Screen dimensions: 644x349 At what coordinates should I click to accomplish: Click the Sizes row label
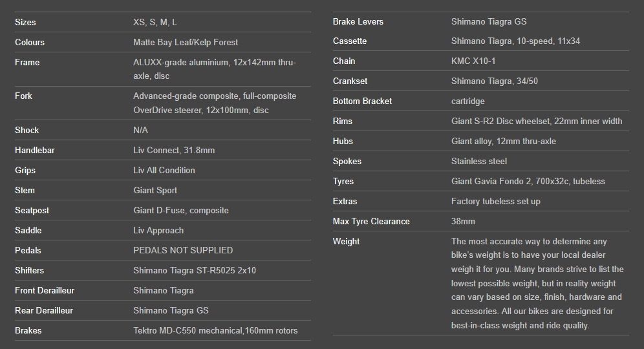(x=26, y=22)
